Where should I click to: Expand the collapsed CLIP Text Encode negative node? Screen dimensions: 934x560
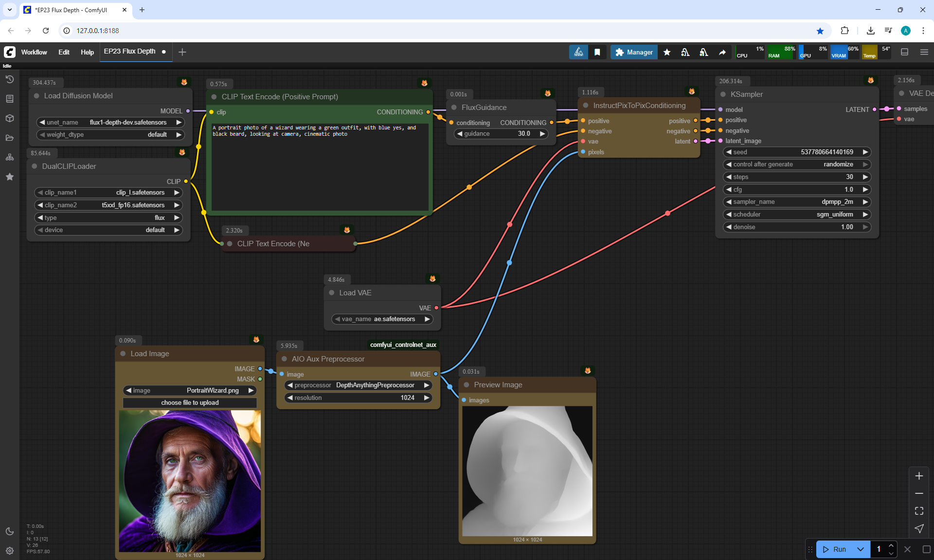coord(230,244)
